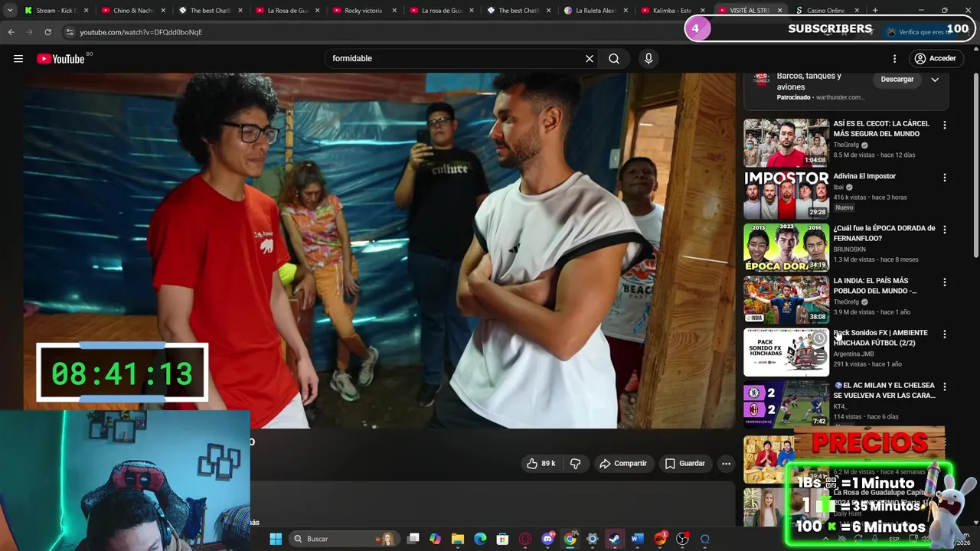Open OBS Studio from taskbar

click(682, 539)
